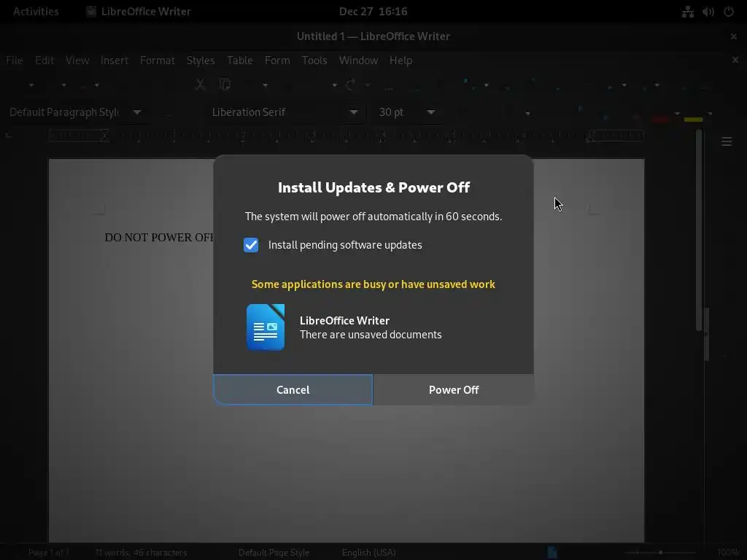This screenshot has width=747, height=560.
Task: Open the highlighting color dropdown arrow
Action: (x=710, y=113)
